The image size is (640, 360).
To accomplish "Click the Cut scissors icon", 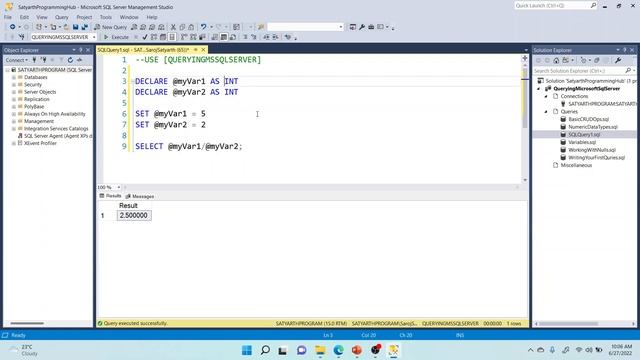I will pos(173,27).
